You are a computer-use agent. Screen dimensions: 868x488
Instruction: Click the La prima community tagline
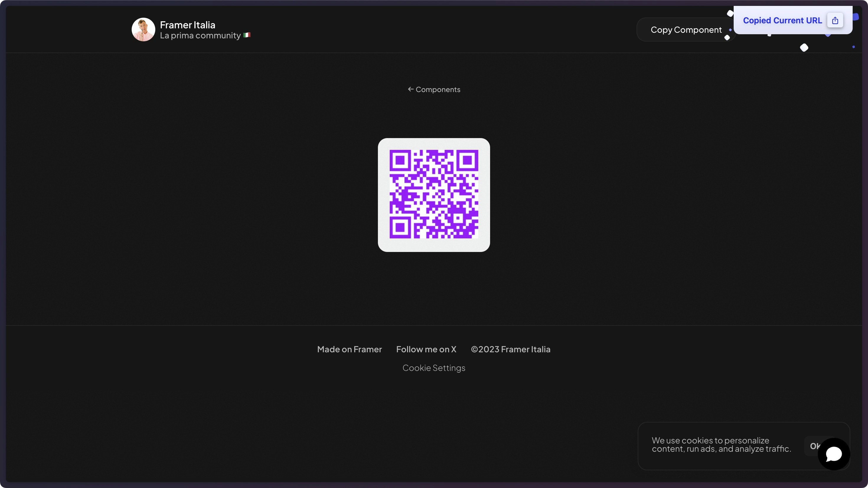coord(205,35)
